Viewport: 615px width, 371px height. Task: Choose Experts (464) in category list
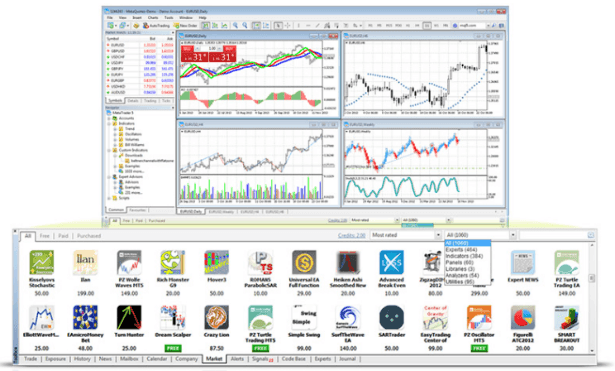[461, 249]
